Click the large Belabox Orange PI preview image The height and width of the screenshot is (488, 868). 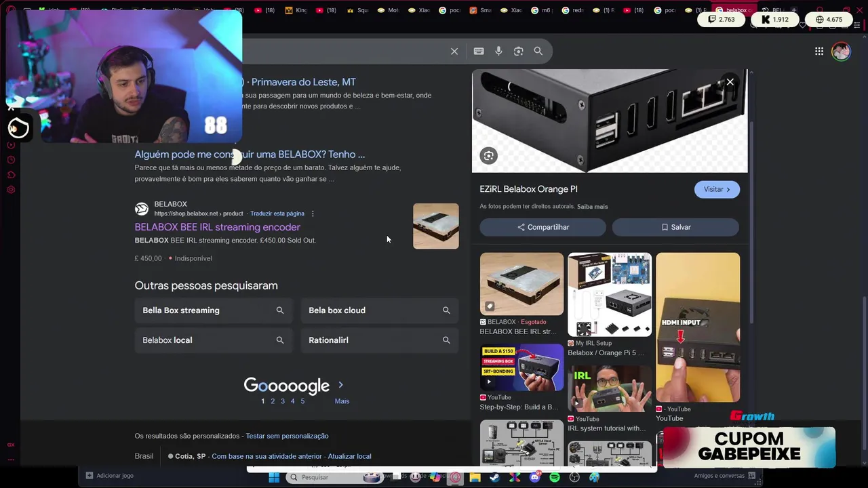tap(610, 121)
